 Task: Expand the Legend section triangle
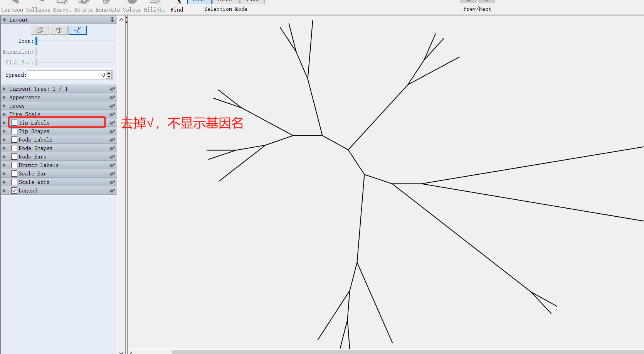4,190
